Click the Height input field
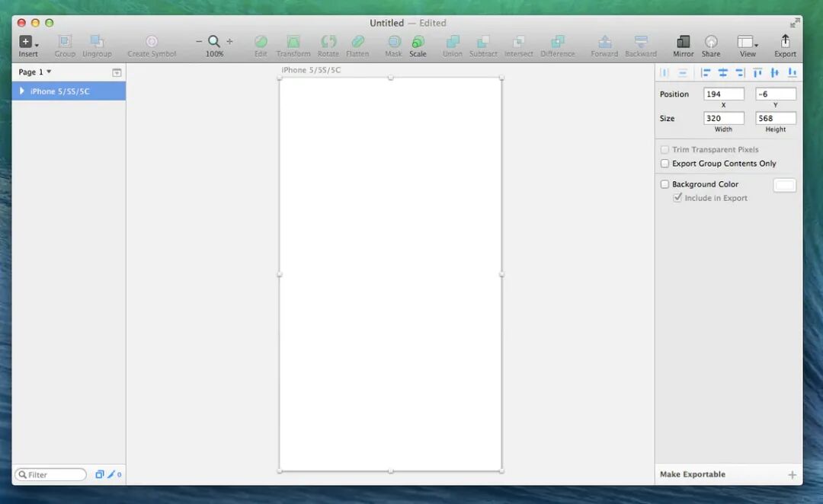This screenshot has width=823, height=504. pyautogui.click(x=776, y=119)
